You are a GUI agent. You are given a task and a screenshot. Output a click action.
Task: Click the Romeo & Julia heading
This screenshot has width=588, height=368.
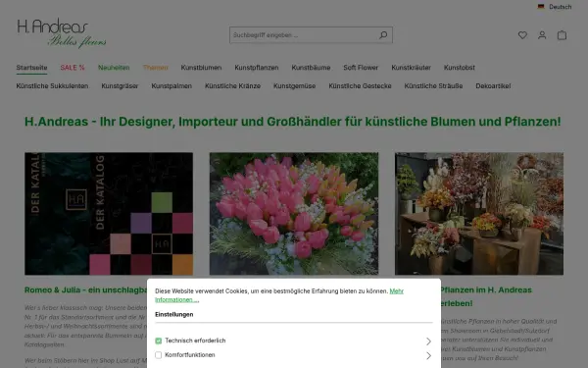[x=86, y=290]
